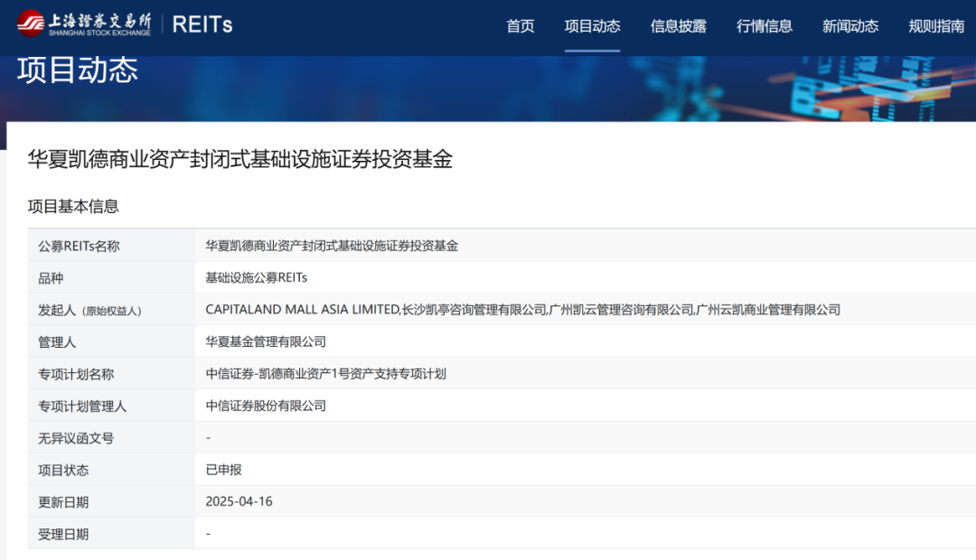
Task: Click the update date 2025-04-16
Action: click(239, 501)
